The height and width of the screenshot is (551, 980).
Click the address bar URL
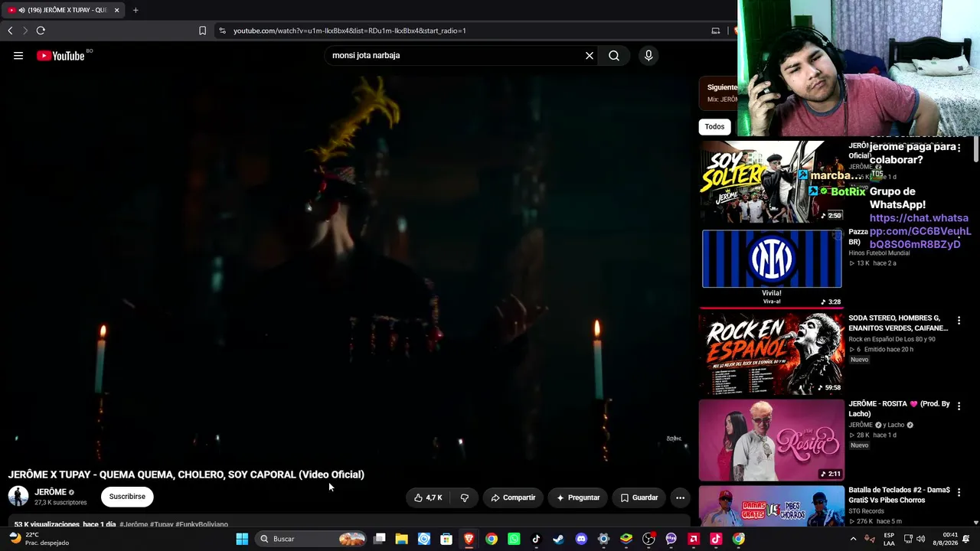point(350,31)
